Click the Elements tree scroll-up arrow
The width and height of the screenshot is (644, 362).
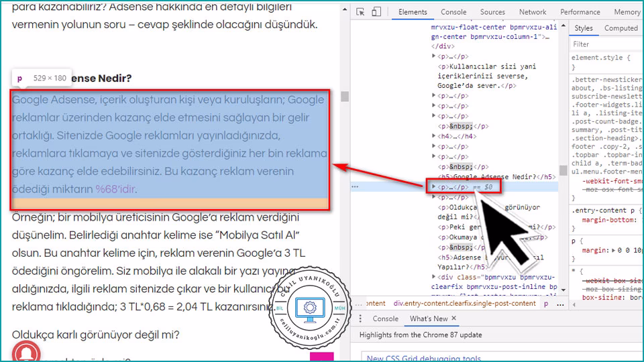pos(563,25)
